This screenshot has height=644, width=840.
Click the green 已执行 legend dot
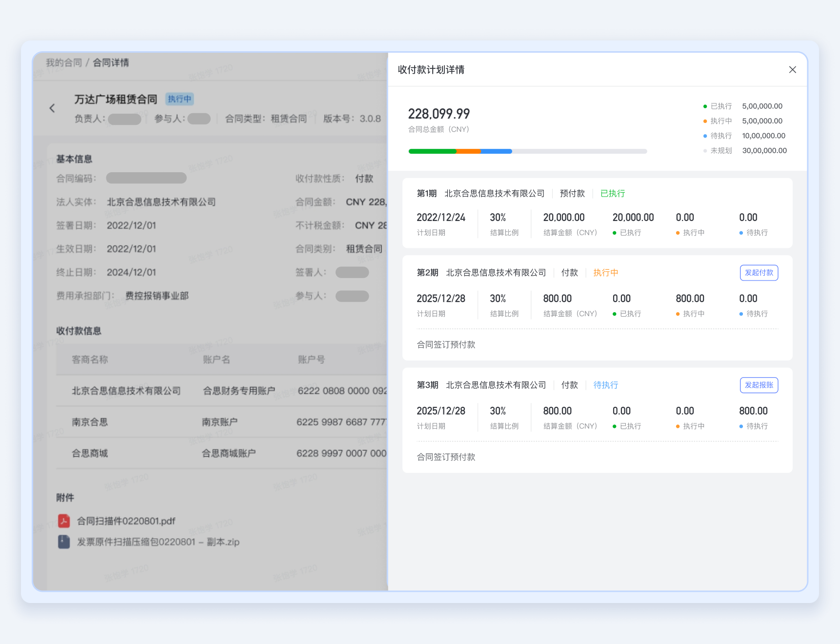click(x=705, y=106)
